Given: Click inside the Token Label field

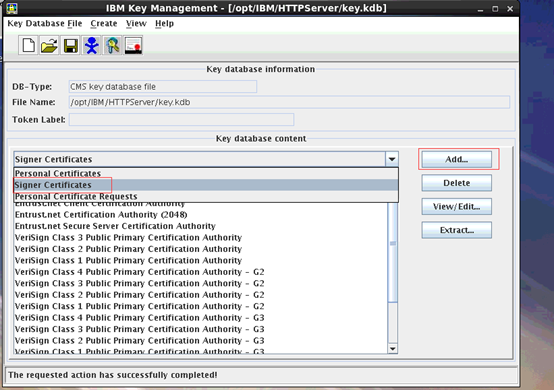Looking at the screenshot, I should click(x=181, y=119).
